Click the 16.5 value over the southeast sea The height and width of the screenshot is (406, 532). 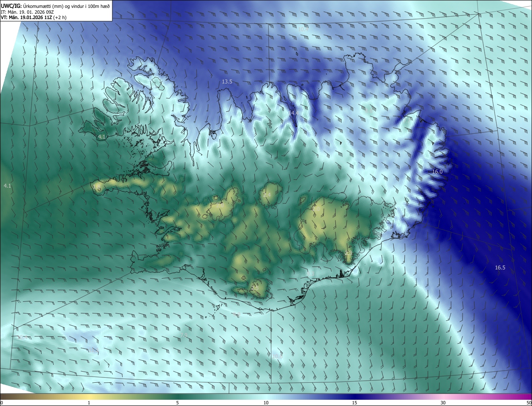500,267
